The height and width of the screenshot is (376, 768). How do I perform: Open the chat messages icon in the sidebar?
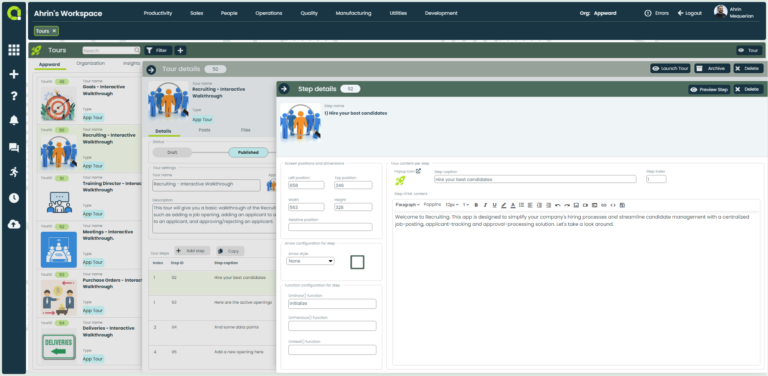click(x=14, y=148)
